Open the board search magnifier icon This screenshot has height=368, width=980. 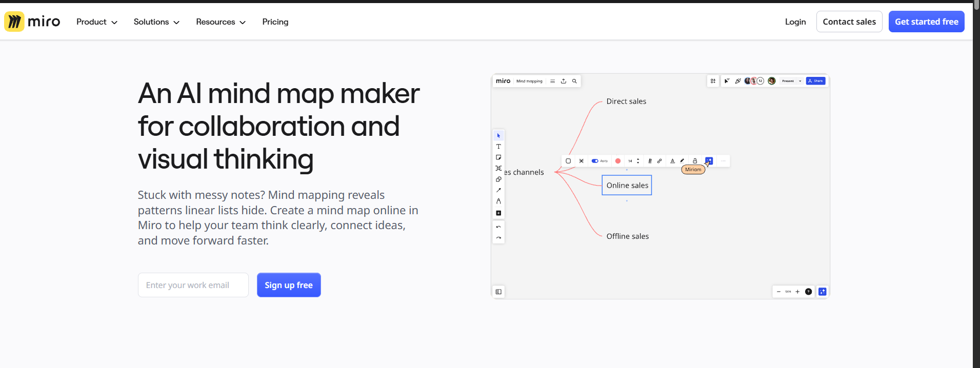(574, 81)
